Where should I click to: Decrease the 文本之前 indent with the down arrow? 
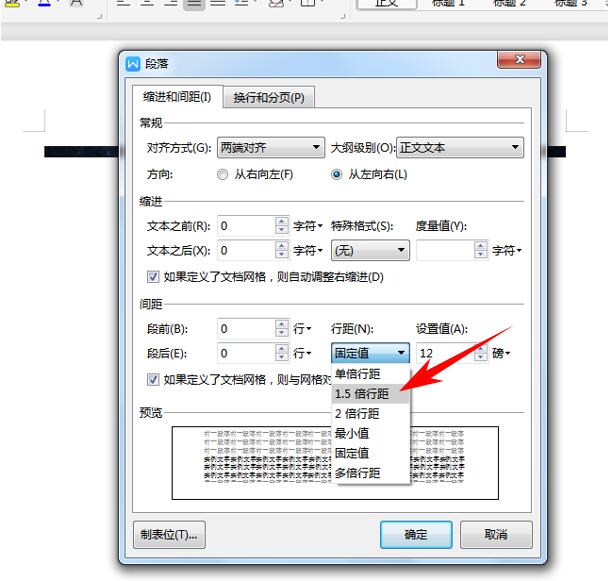pyautogui.click(x=282, y=230)
